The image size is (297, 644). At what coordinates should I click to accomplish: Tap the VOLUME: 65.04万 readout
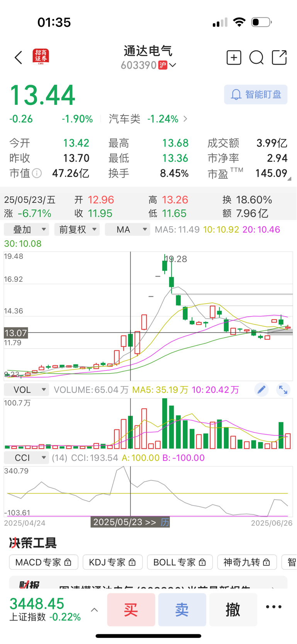pos(91,389)
